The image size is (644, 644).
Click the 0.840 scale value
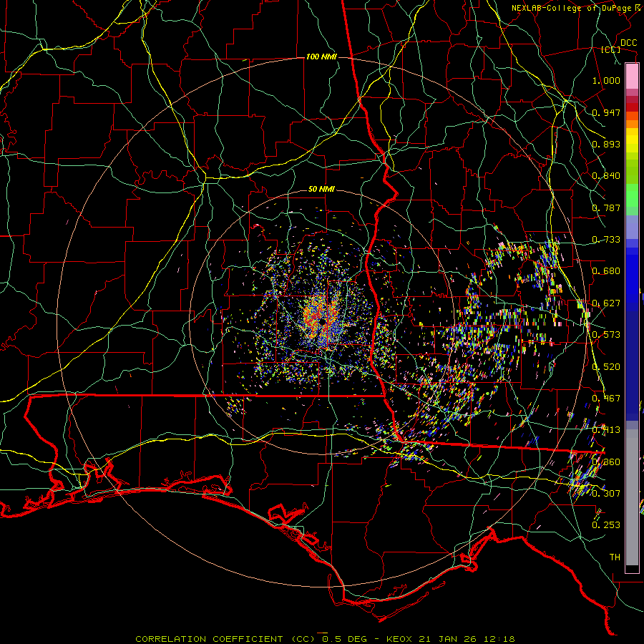(606, 176)
